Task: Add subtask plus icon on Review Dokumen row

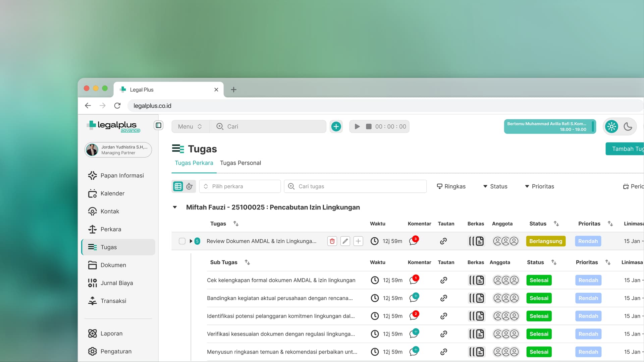Action: click(x=358, y=241)
